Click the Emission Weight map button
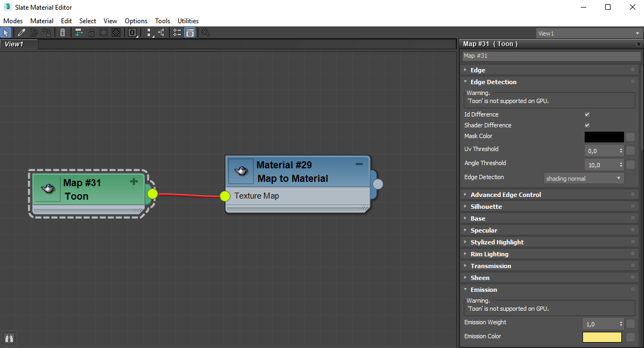This screenshot has height=348, width=644. (631, 324)
